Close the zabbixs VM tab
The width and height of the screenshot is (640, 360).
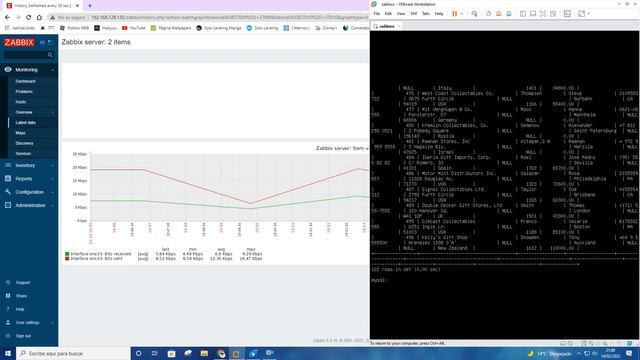[399, 26]
